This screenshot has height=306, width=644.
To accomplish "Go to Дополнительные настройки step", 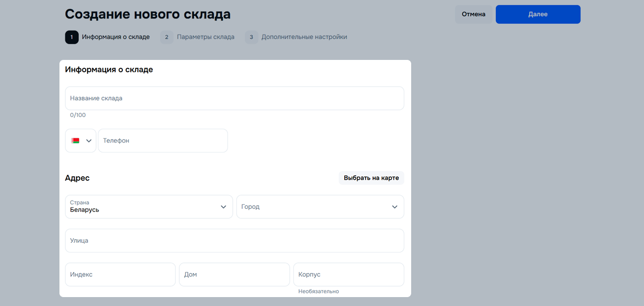I will click(x=304, y=37).
